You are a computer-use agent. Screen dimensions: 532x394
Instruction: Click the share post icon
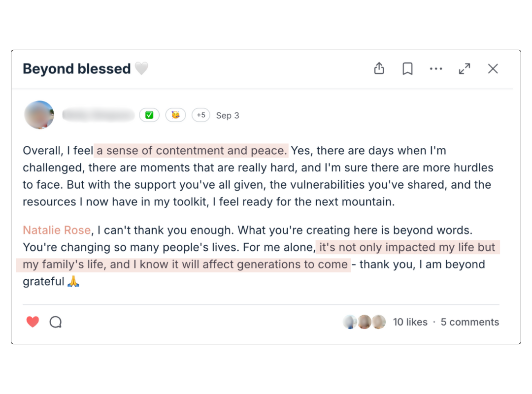[x=379, y=69]
